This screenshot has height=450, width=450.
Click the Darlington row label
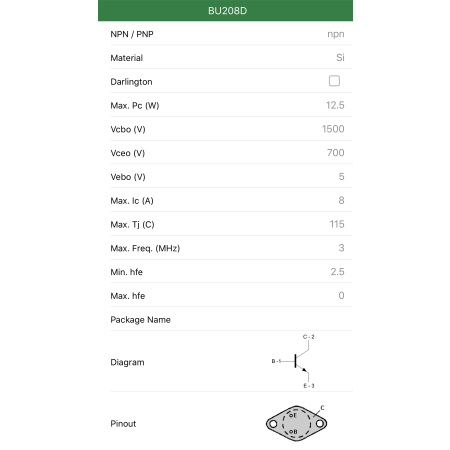coord(131,82)
